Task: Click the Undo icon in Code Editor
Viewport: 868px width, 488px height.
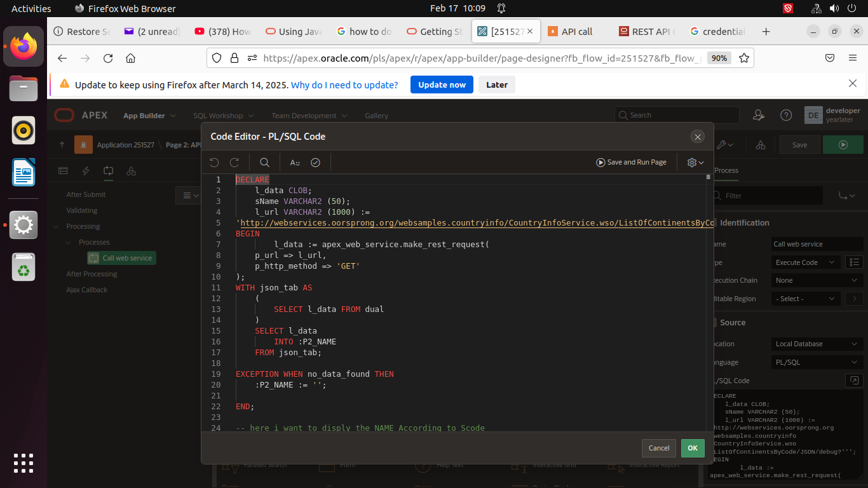Action: [214, 163]
